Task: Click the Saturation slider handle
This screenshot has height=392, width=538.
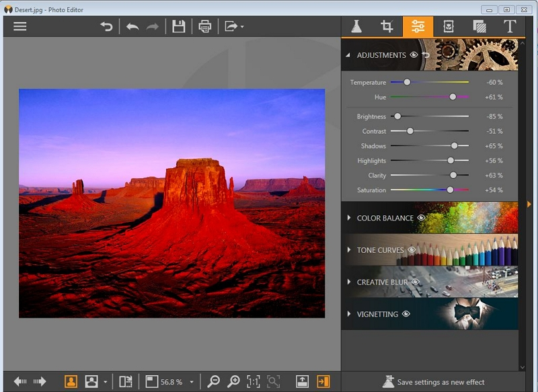Action: click(x=450, y=190)
